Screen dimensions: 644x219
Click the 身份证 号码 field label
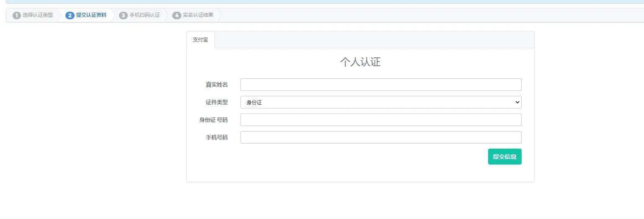(213, 120)
